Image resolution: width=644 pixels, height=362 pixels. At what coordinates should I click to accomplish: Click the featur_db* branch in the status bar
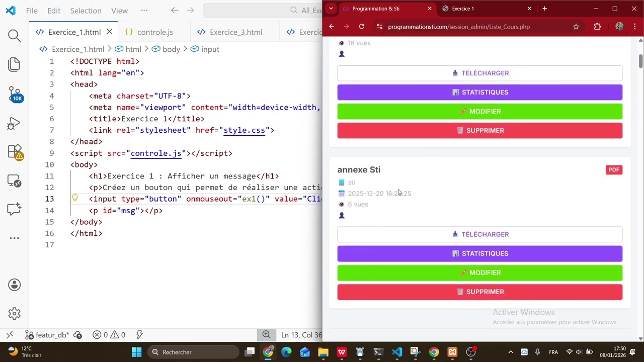coord(47,335)
